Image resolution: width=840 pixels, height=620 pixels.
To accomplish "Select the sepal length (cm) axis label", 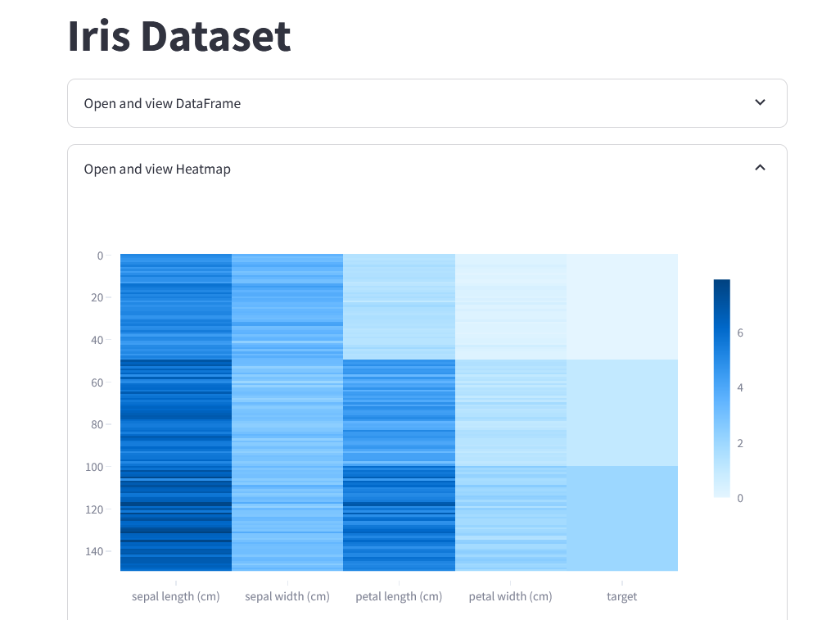I will 176,596.
